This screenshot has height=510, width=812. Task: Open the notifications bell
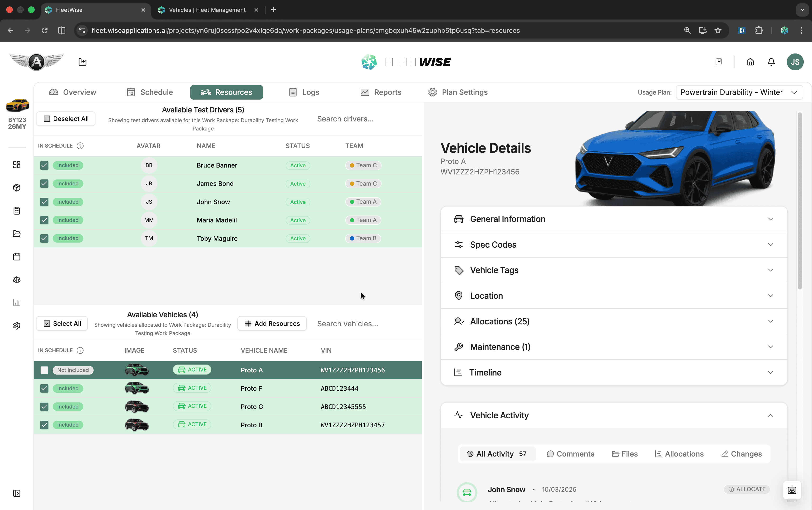771,62
